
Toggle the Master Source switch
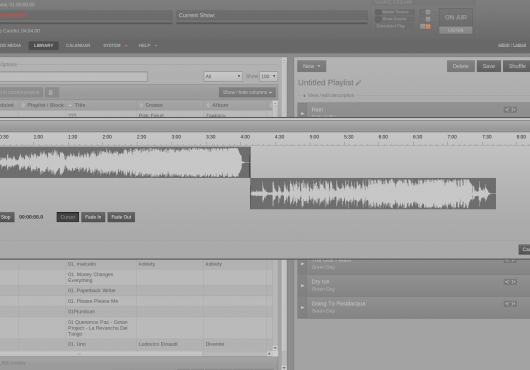(x=425, y=12)
